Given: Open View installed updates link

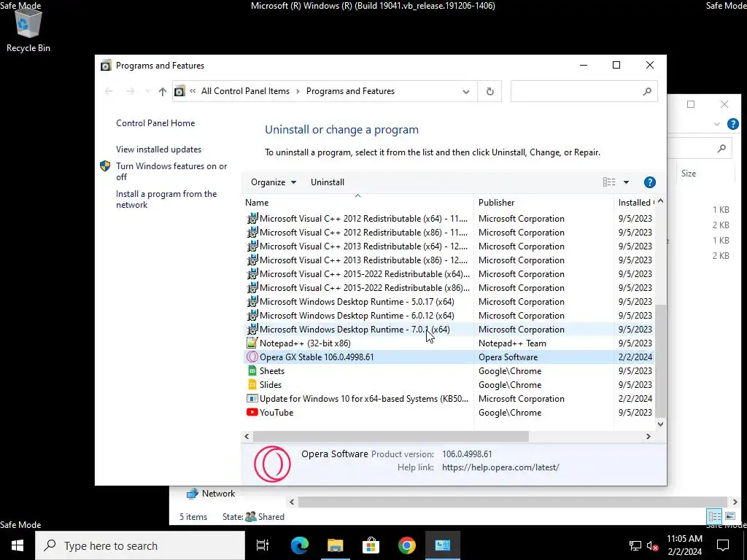Looking at the screenshot, I should point(158,149).
